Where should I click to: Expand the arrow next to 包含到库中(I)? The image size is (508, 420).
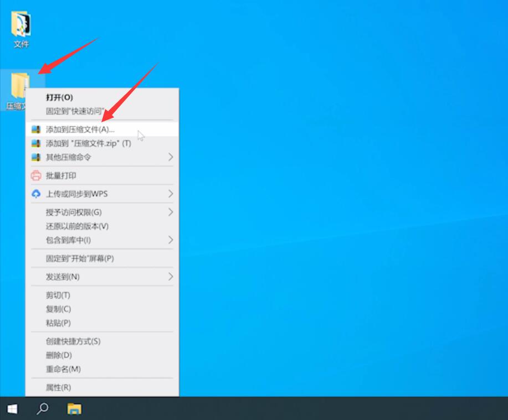[x=171, y=240]
